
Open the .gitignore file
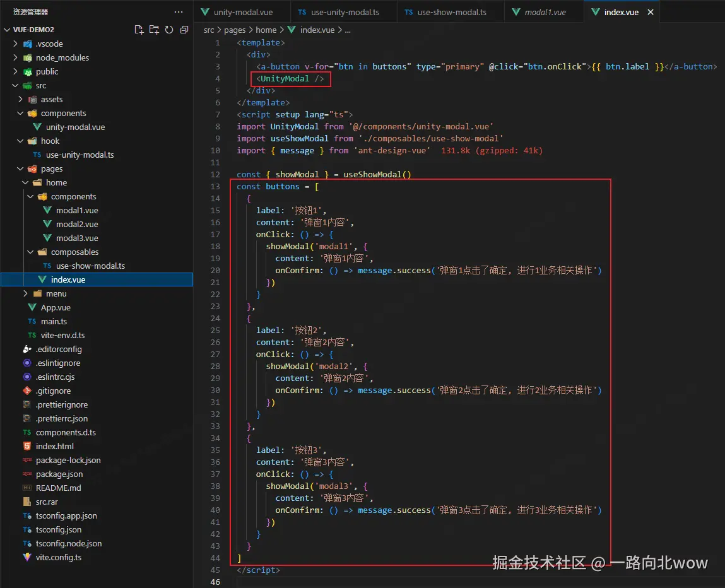pyautogui.click(x=97, y=391)
